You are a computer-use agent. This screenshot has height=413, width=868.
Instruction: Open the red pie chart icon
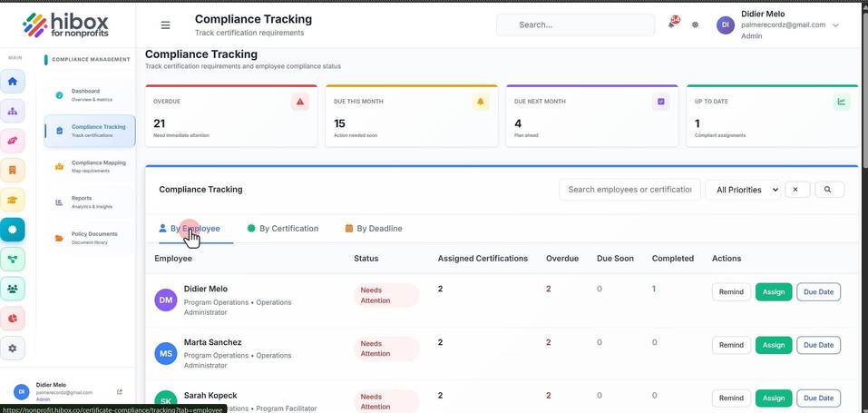12,319
